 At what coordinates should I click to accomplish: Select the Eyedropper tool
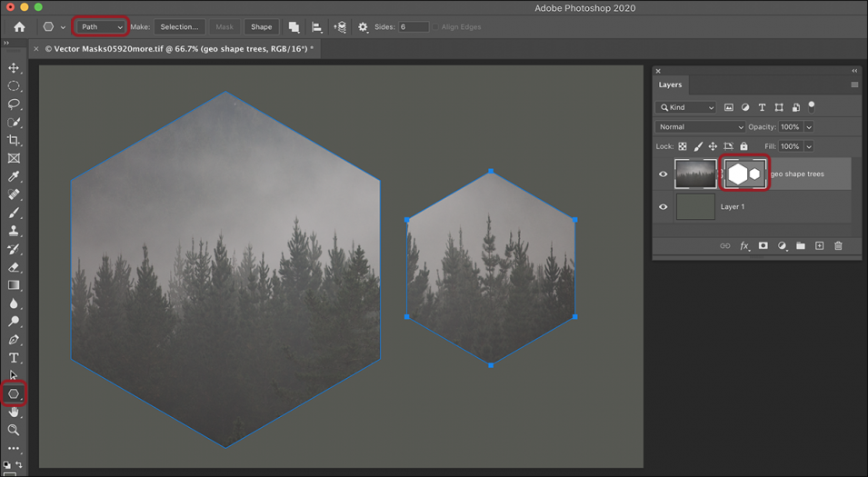coord(14,176)
